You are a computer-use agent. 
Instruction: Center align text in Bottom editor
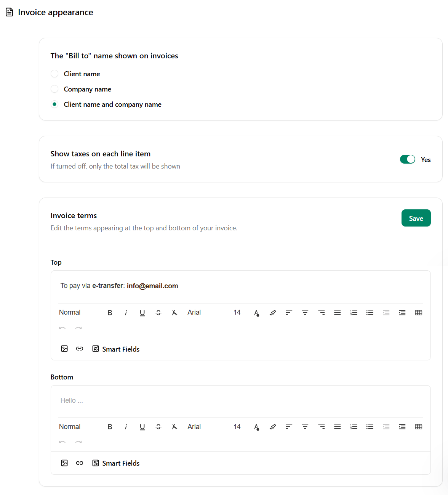[305, 427]
